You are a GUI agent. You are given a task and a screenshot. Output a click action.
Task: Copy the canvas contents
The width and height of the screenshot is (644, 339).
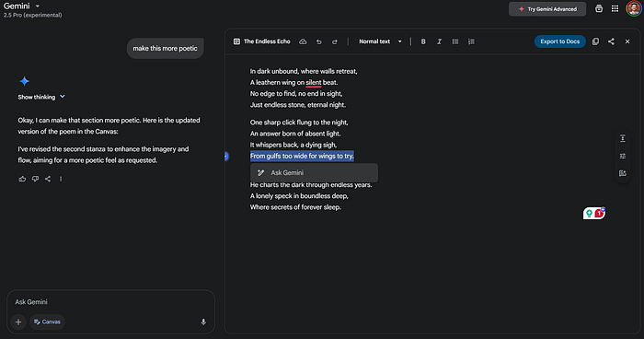(595, 41)
